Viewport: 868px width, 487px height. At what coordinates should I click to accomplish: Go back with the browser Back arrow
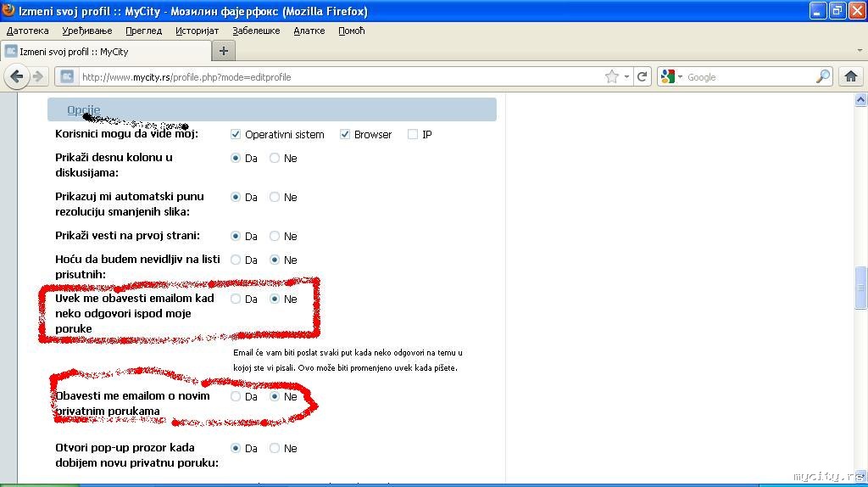(17, 76)
